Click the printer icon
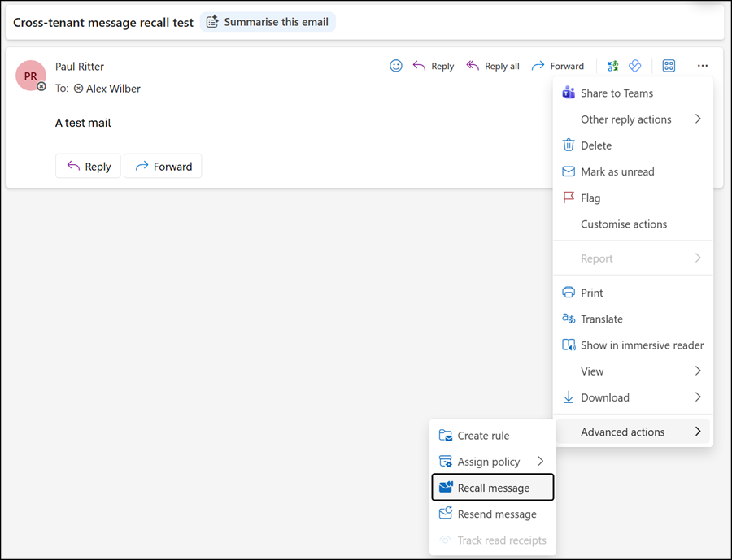The image size is (732, 560). click(569, 293)
